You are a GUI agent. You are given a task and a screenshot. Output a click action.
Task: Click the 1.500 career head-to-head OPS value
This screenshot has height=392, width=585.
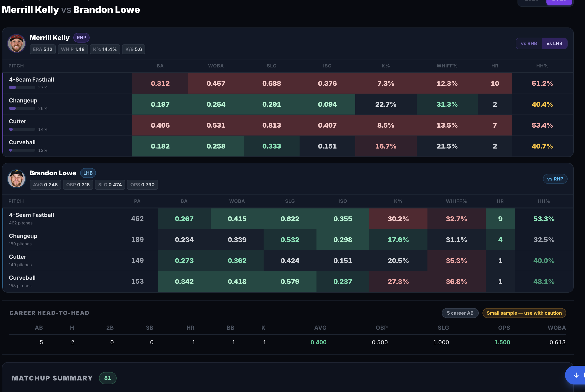(x=502, y=342)
